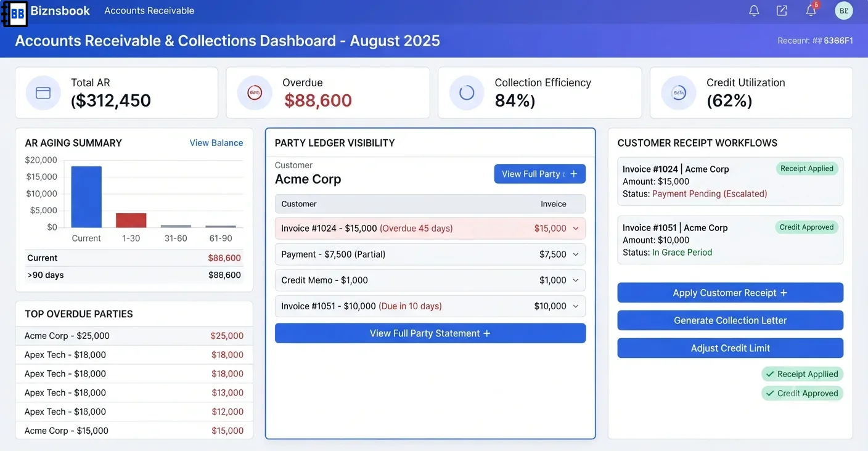Expand the Invoice #1051 ledger row chevron
This screenshot has height=451, width=868.
coord(576,306)
